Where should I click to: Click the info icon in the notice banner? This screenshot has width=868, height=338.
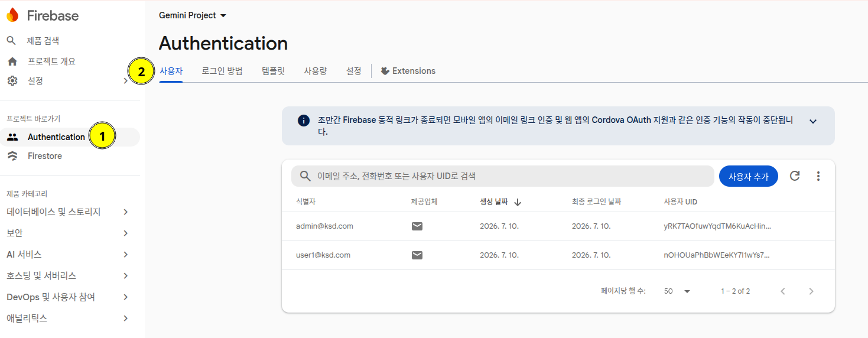pyautogui.click(x=304, y=121)
